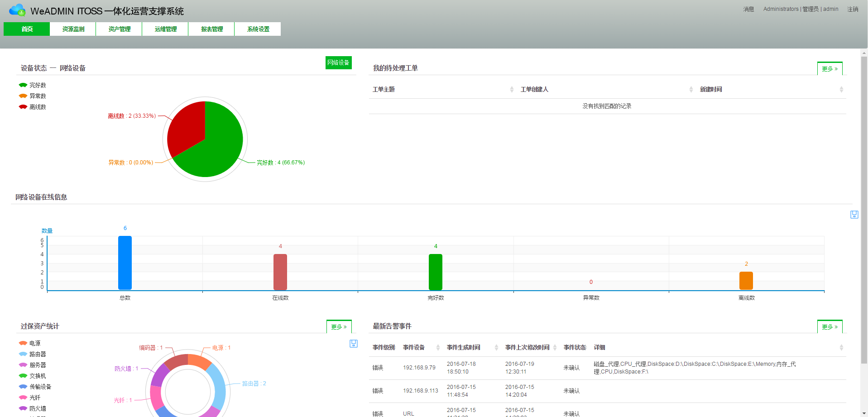Click the scrollbar up arrow
The image size is (868, 417).
[864, 53]
